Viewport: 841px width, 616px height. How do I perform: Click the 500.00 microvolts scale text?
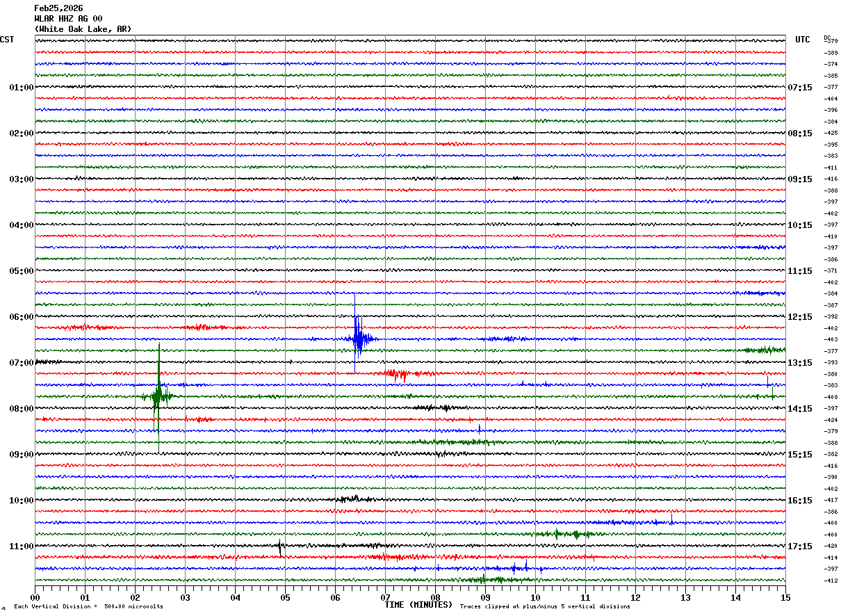133,606
